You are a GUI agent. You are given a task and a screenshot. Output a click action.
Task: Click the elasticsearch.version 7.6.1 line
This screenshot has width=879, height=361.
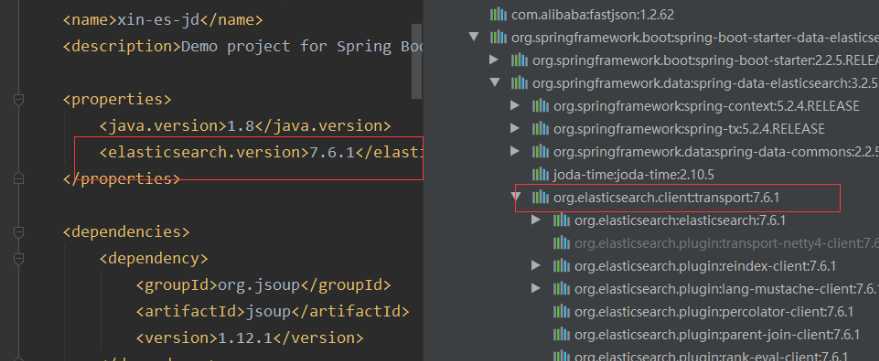point(261,152)
